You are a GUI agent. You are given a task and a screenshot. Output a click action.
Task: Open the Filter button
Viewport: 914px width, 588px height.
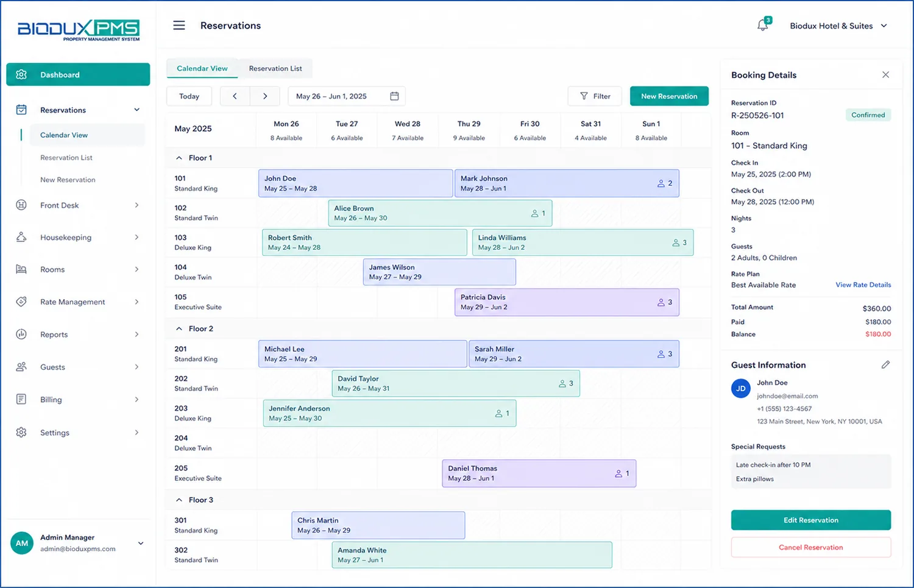pyautogui.click(x=595, y=96)
